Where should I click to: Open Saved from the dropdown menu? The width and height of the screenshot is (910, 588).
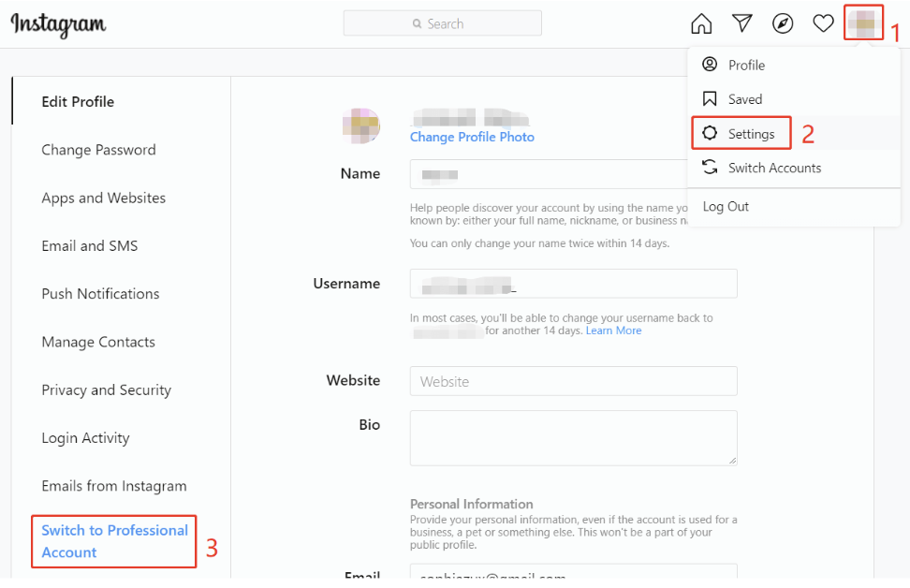[x=745, y=99]
